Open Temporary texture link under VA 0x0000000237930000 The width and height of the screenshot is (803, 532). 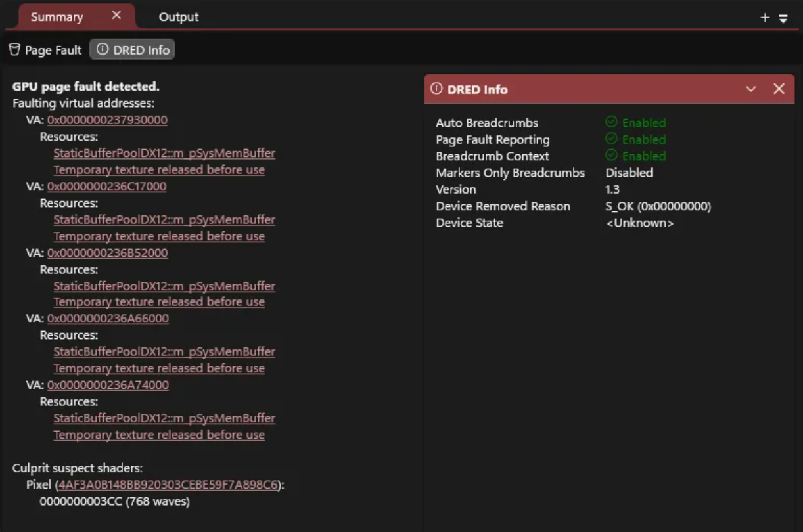click(159, 169)
